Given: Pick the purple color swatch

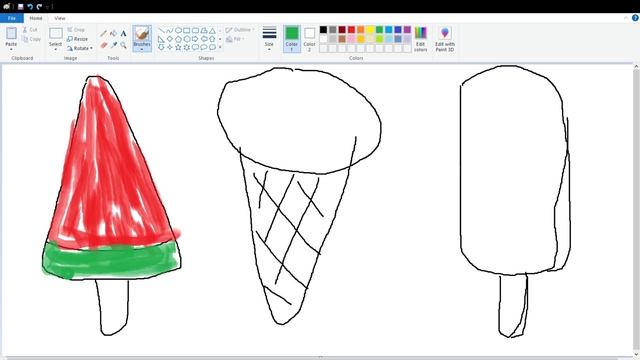Looking at the screenshot, I should pyautogui.click(x=407, y=29).
